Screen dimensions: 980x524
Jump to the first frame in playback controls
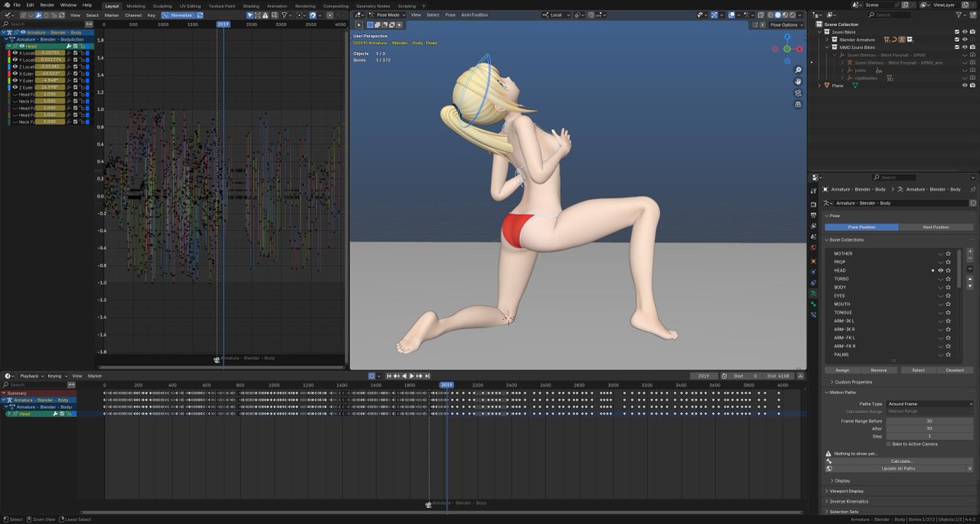click(x=389, y=375)
